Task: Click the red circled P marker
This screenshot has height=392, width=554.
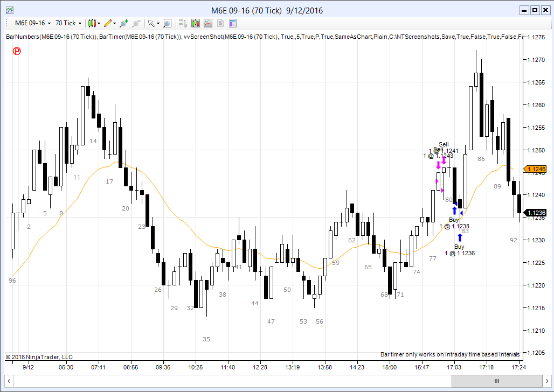Action: coord(17,51)
